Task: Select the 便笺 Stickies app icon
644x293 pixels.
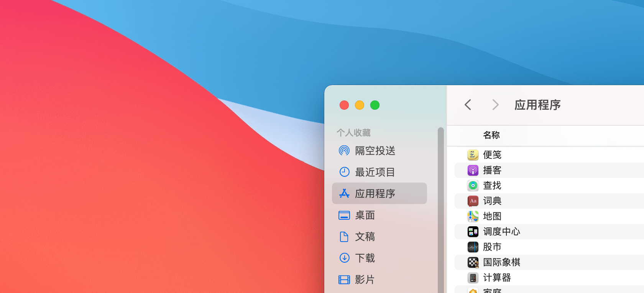Action: coord(473,155)
